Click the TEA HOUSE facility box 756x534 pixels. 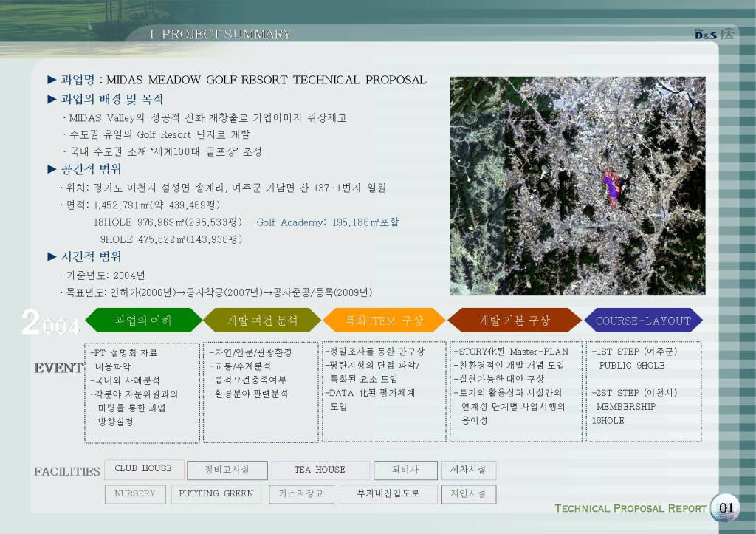[x=320, y=470]
